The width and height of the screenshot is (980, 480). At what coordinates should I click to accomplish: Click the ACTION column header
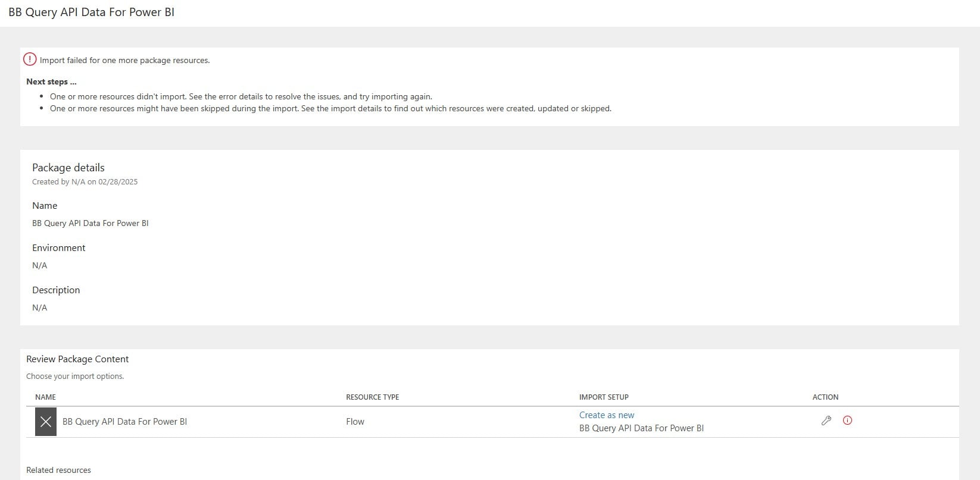click(x=825, y=397)
